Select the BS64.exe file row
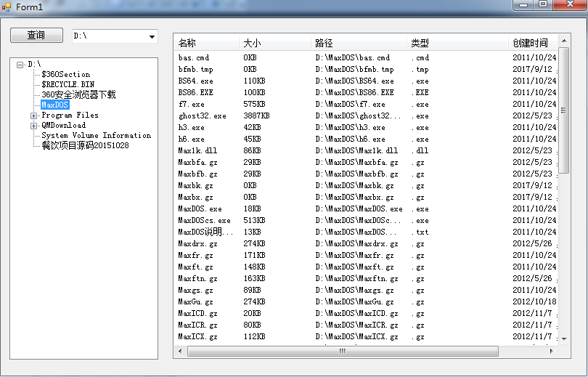Screen dimensions: 588x377 (x=366, y=81)
